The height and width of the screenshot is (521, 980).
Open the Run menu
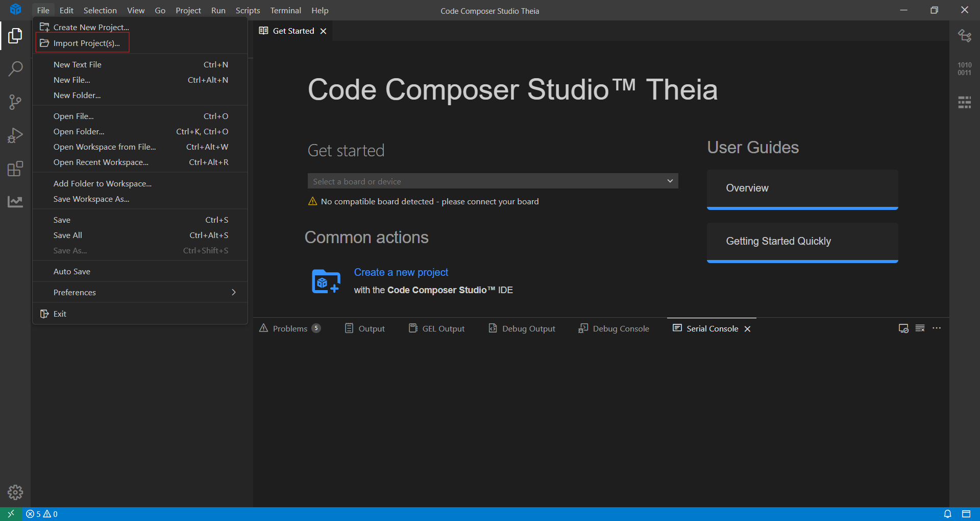click(x=218, y=10)
